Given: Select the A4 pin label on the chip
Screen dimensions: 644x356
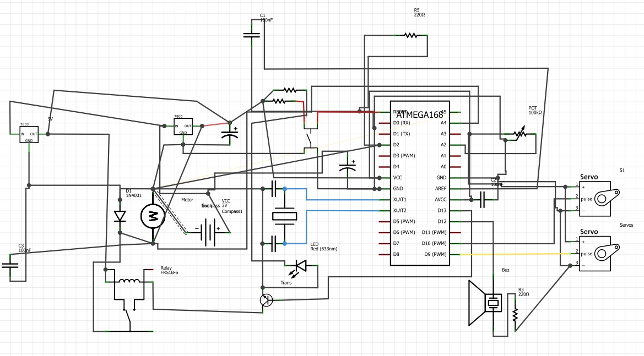Looking at the screenshot, I should point(443,123).
